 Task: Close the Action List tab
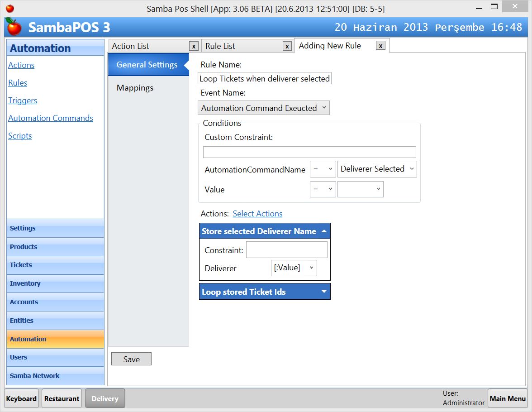coord(194,46)
